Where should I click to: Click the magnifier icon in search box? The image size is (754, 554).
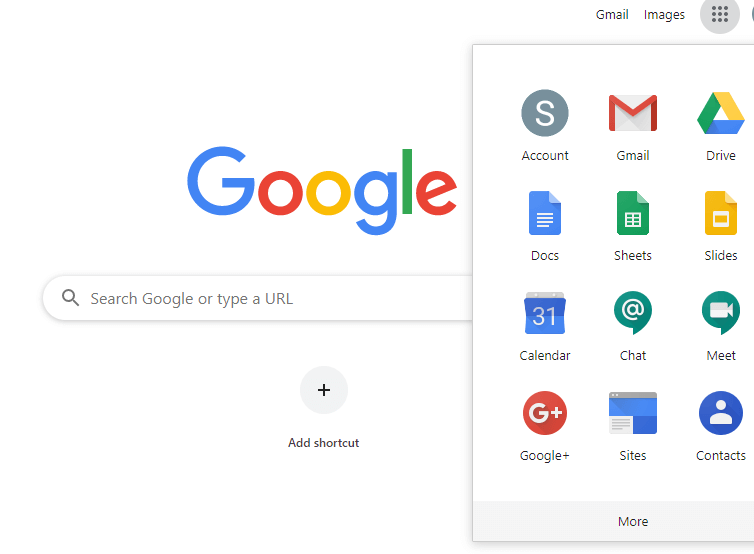tap(70, 298)
